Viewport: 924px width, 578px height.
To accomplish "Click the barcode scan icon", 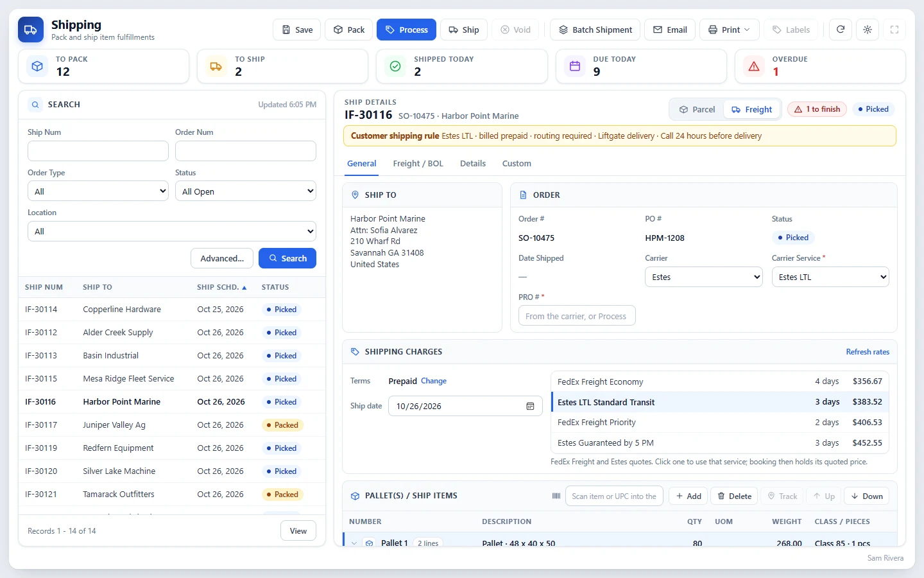I will pyautogui.click(x=556, y=496).
